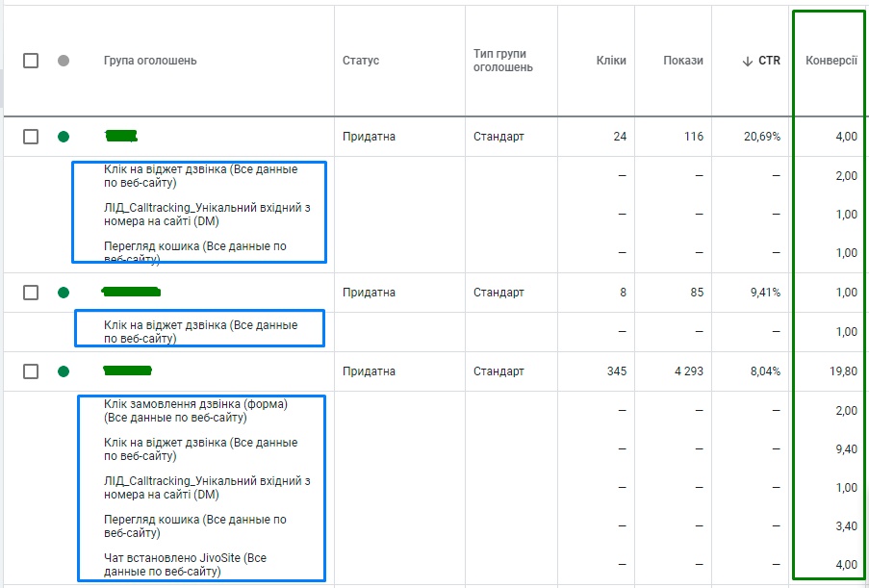
Task: Open the ad group name with 4 293 impressions
Action: 127,370
